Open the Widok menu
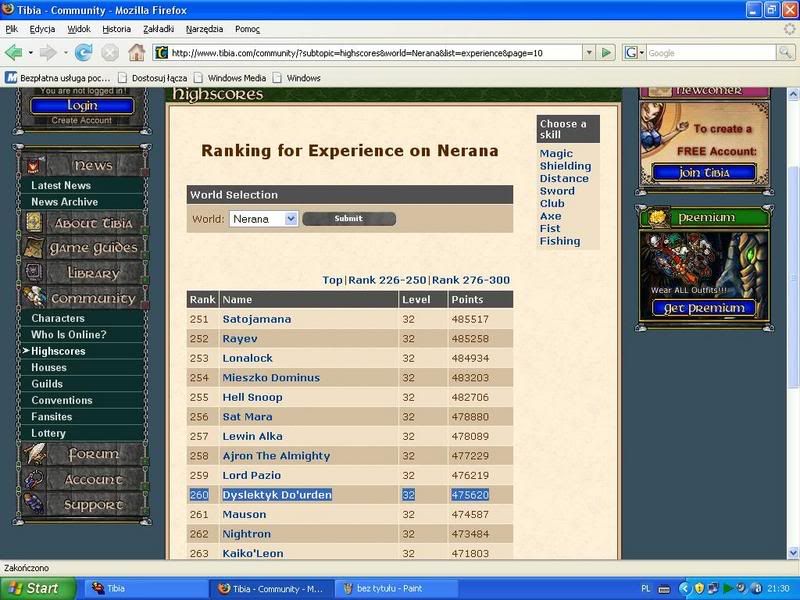 [x=79, y=29]
